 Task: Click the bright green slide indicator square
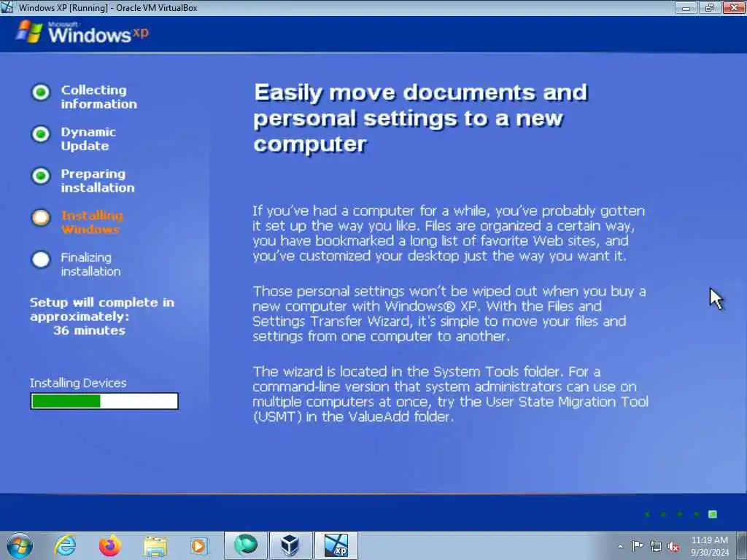713,514
